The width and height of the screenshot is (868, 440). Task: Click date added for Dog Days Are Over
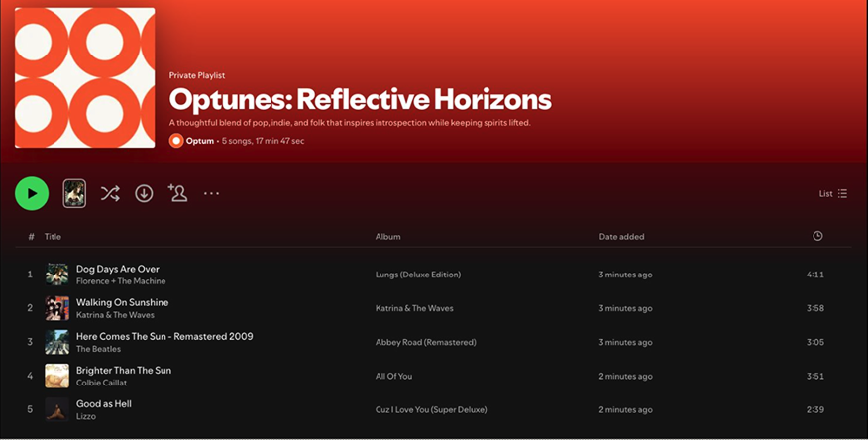625,275
